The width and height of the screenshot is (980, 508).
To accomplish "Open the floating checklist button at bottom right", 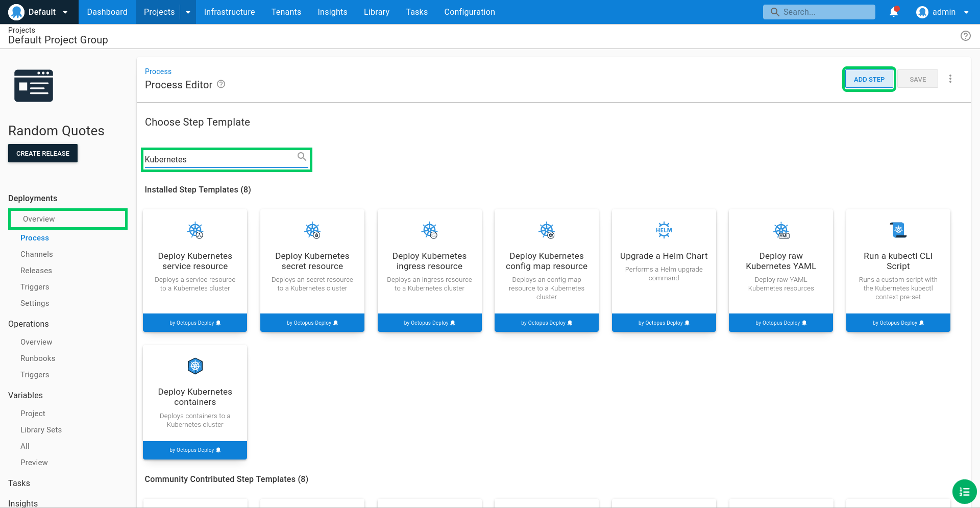I will 965,492.
